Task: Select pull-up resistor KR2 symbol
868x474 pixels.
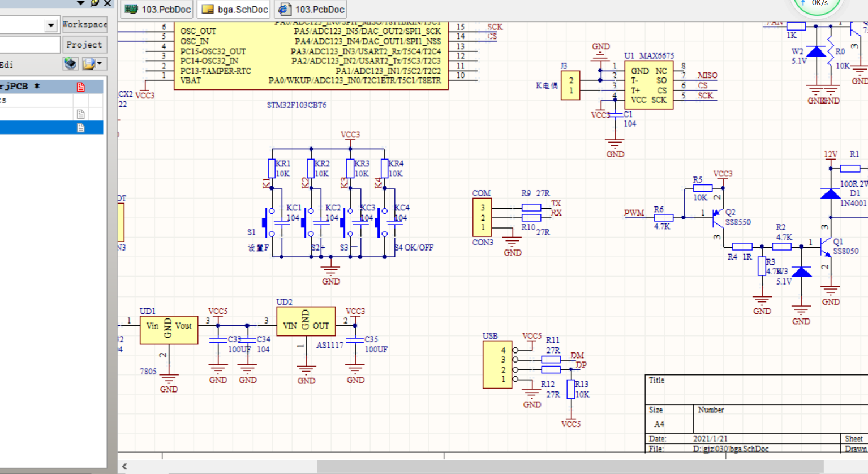Action: (311, 169)
